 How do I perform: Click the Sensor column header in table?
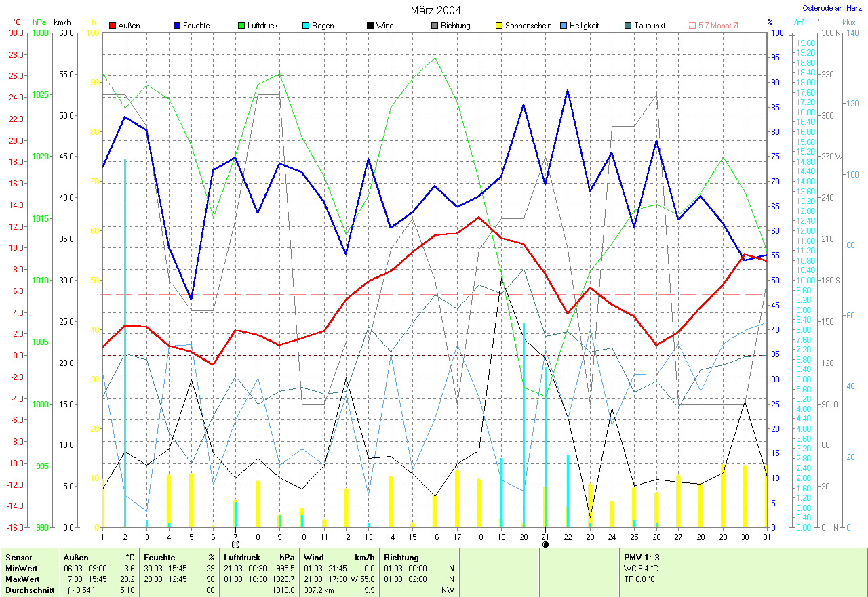coord(18,558)
